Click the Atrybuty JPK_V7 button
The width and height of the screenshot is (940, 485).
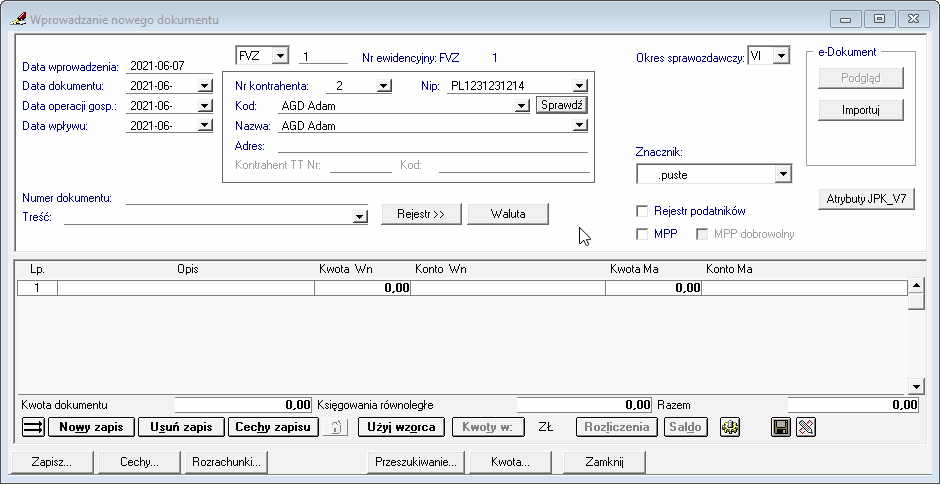(866, 199)
